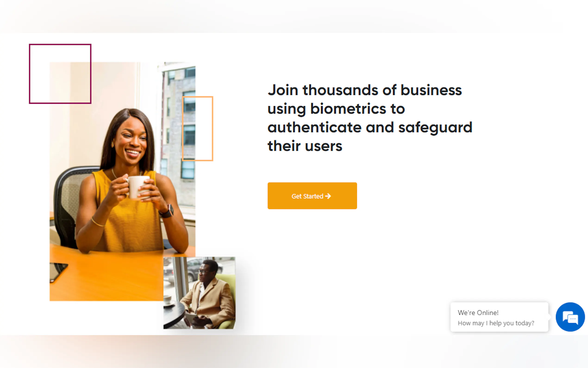Click the "How may I help you today?" text
Viewport: 588px width, 368px height.
coord(496,323)
